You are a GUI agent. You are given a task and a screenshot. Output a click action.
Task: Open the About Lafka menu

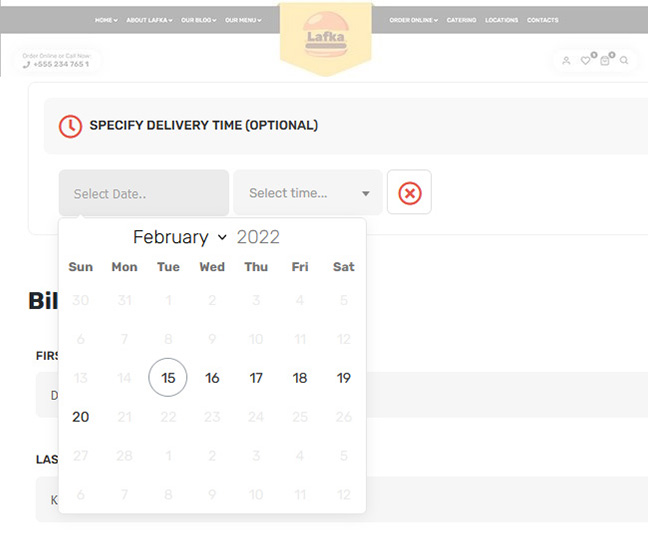pyautogui.click(x=149, y=20)
